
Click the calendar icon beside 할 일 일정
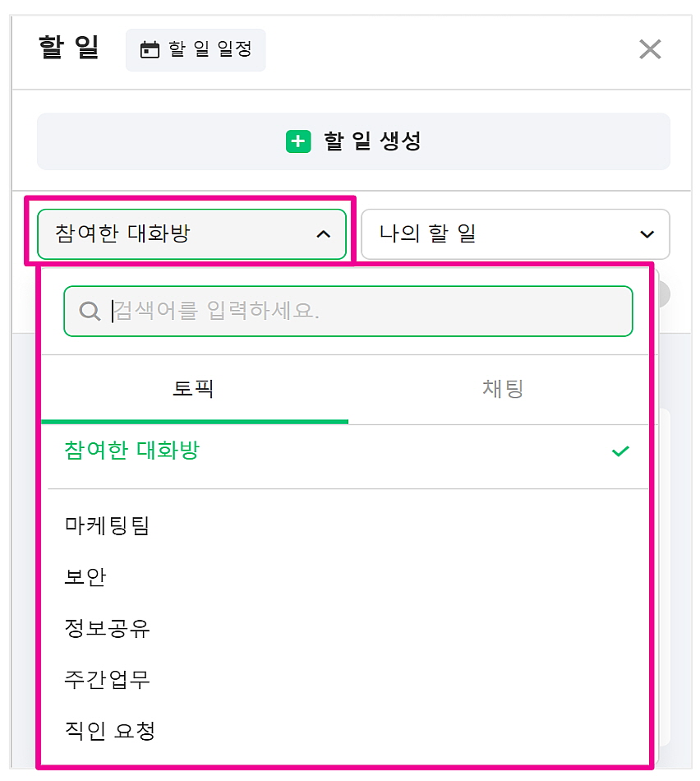point(150,50)
